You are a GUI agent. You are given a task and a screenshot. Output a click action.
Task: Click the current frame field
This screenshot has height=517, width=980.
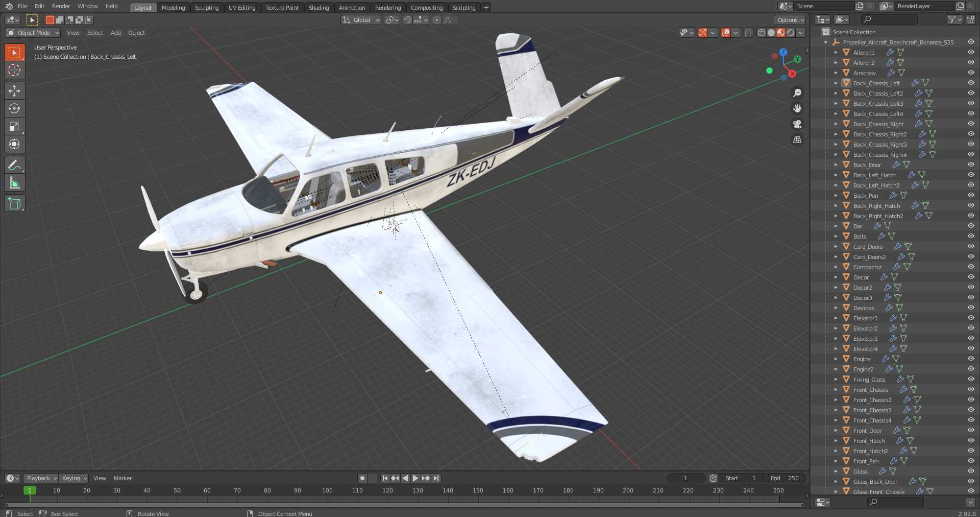tap(686, 478)
